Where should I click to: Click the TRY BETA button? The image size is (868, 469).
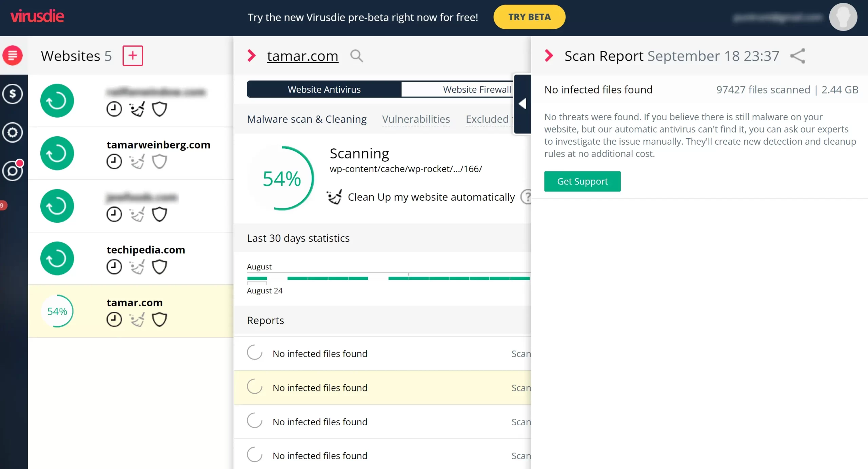coord(529,17)
